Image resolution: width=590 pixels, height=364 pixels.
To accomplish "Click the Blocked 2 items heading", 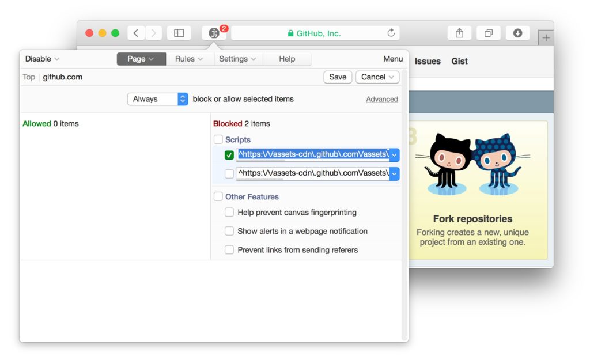I will [241, 124].
